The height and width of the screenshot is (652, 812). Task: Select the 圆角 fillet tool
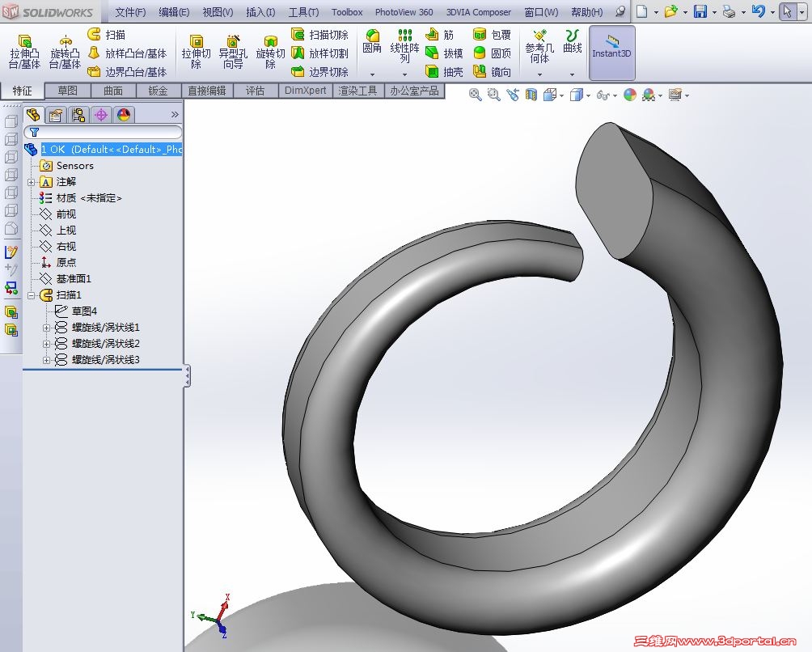(372, 41)
